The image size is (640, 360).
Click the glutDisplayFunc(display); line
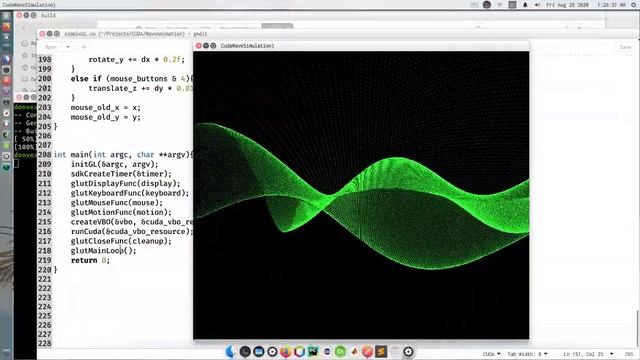[x=125, y=183]
